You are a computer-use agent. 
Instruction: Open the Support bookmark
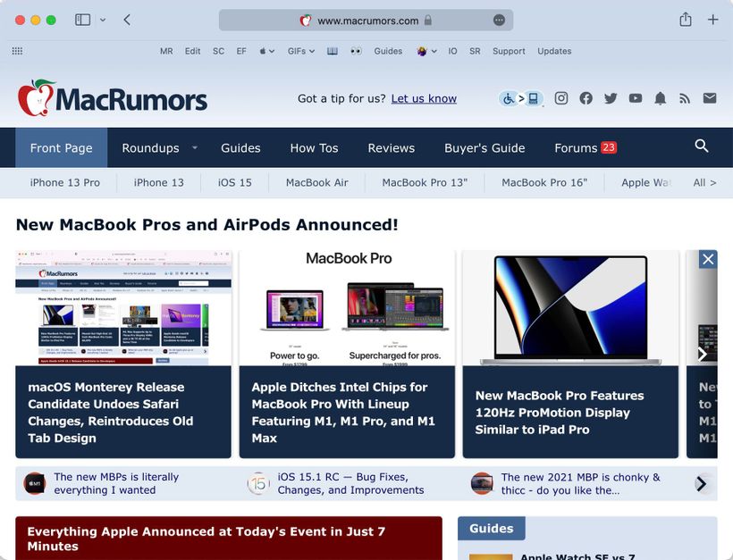click(509, 51)
